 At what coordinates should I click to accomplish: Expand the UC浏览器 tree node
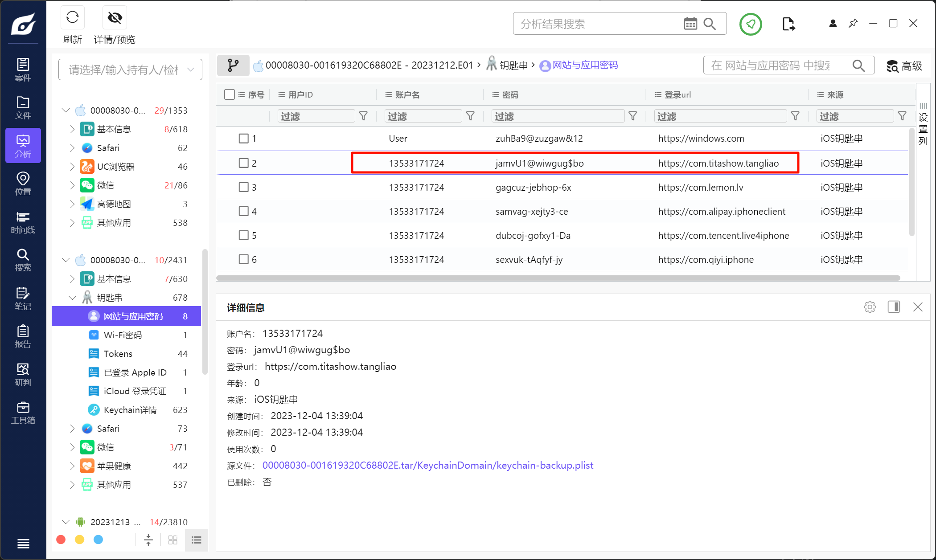click(x=72, y=167)
